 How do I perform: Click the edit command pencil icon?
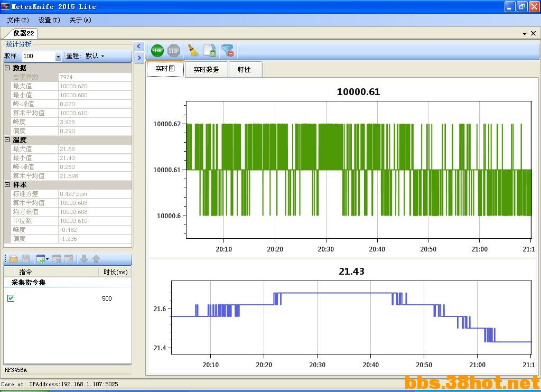[x=69, y=259]
